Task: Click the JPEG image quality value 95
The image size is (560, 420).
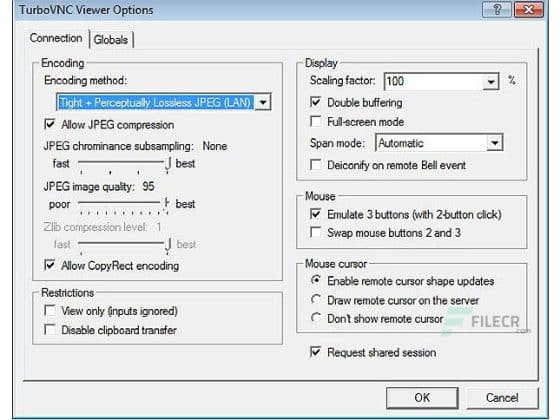Action: (x=148, y=186)
